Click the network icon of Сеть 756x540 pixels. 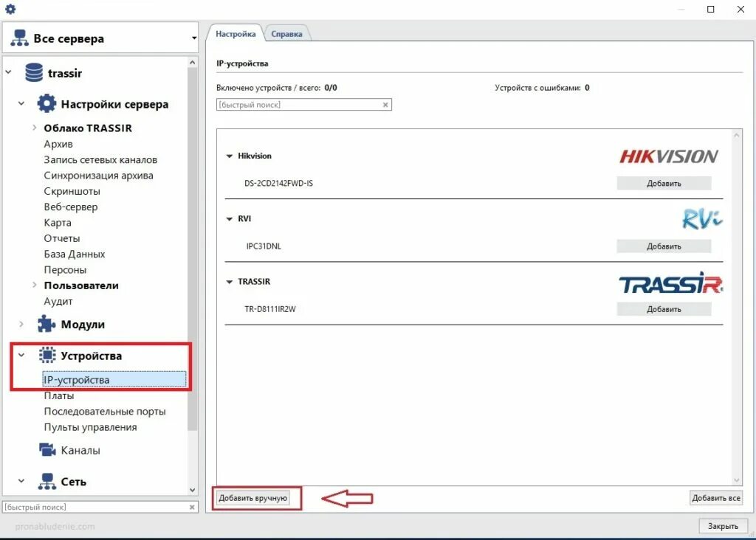47,481
